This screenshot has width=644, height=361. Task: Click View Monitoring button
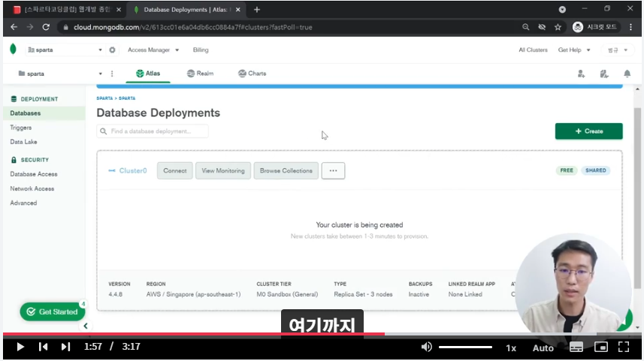(x=223, y=170)
